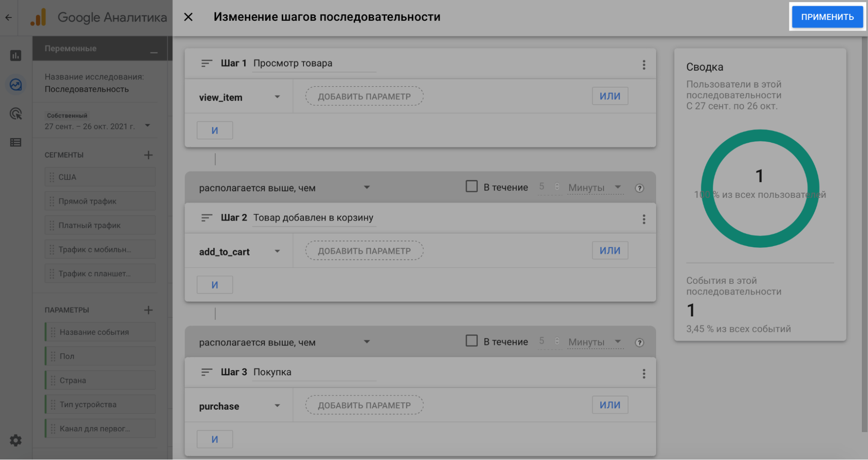Click ДОБАВИТЬ ПАРАМЕТР for view_item
Screen dimensions: 868x460
coord(364,96)
